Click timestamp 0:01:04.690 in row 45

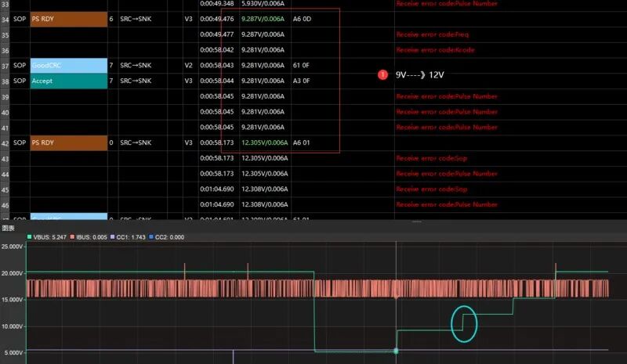coord(217,189)
